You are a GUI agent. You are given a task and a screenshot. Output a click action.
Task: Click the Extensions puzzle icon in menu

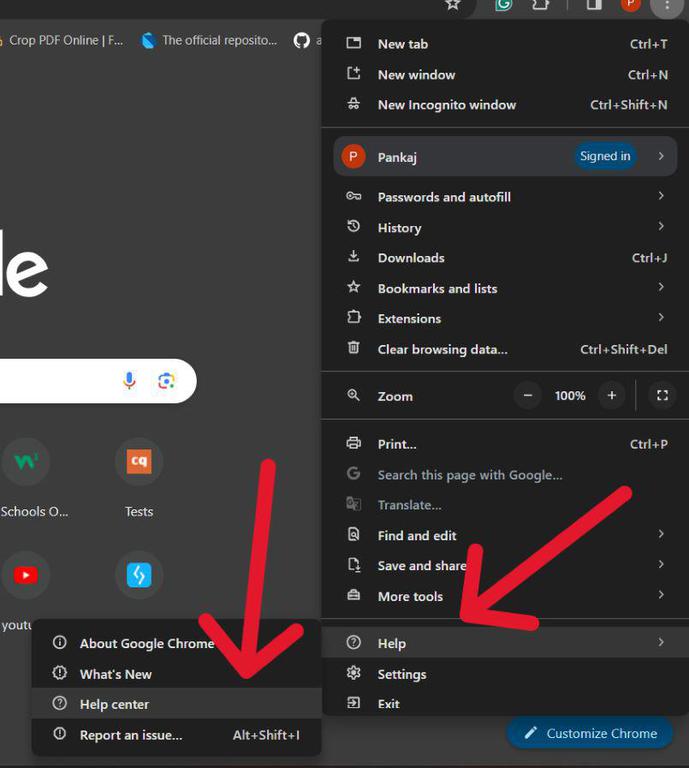tap(354, 317)
